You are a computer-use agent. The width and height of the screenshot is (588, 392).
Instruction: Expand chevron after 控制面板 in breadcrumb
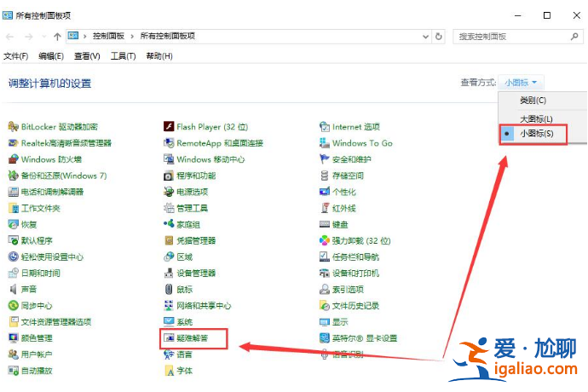coord(132,36)
